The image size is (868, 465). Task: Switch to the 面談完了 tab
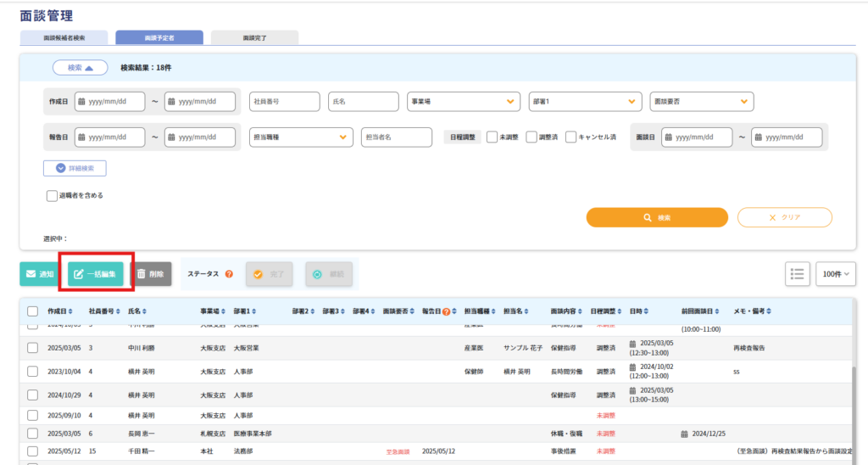pos(254,38)
